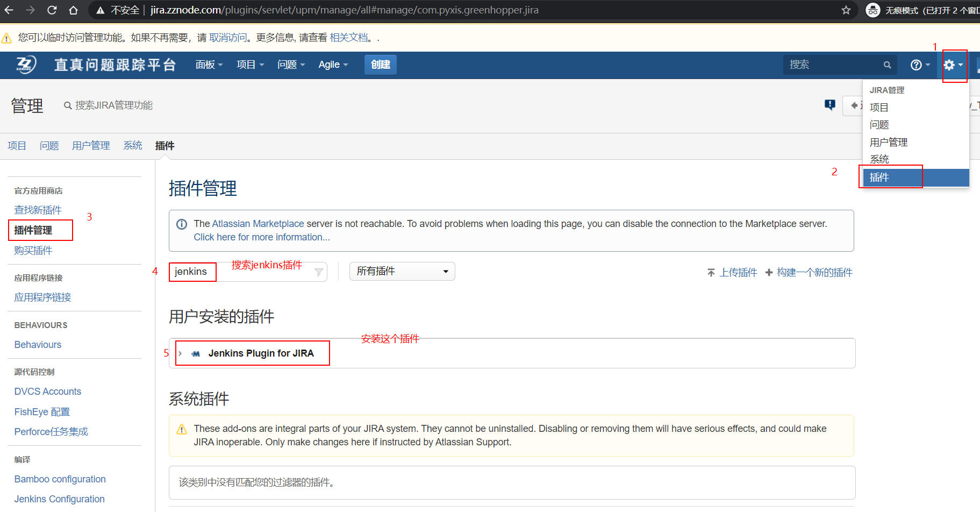Click the feedback speech-bubble icon
This screenshot has height=512, width=980.
point(829,105)
